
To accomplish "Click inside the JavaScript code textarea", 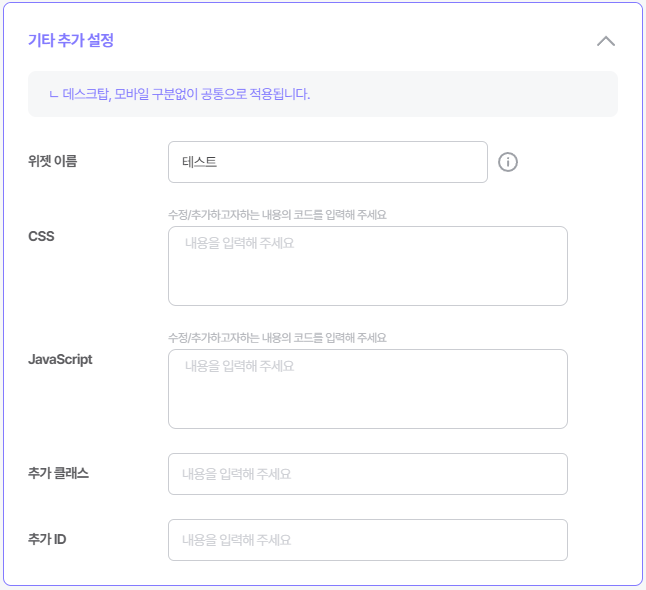I will coord(368,389).
